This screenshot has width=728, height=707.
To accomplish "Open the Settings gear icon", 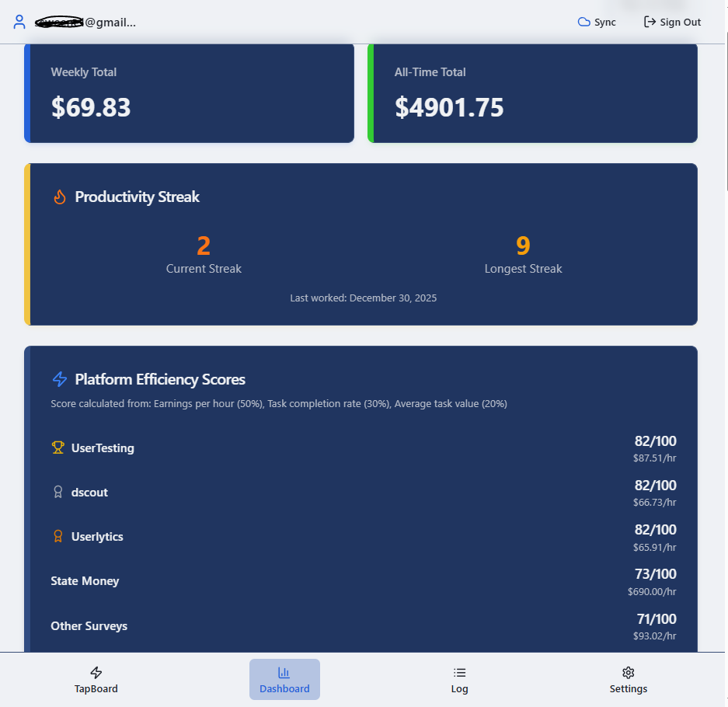I will (628, 671).
